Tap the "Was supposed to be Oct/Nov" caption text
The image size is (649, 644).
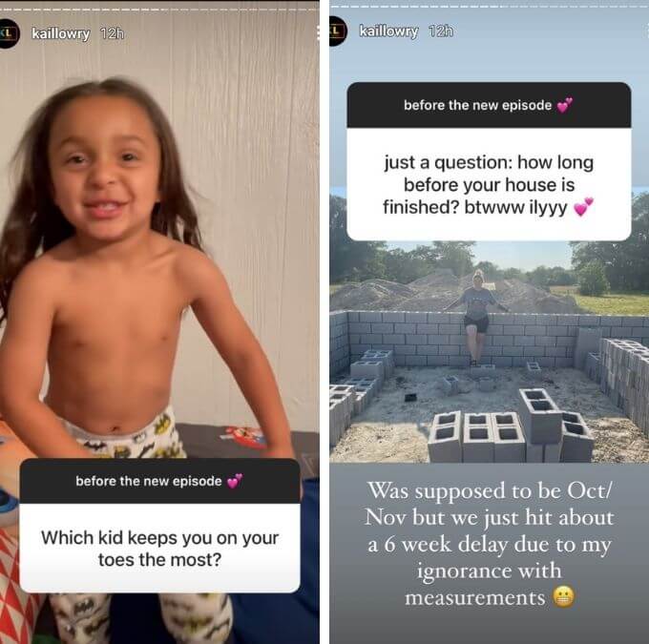(489, 544)
